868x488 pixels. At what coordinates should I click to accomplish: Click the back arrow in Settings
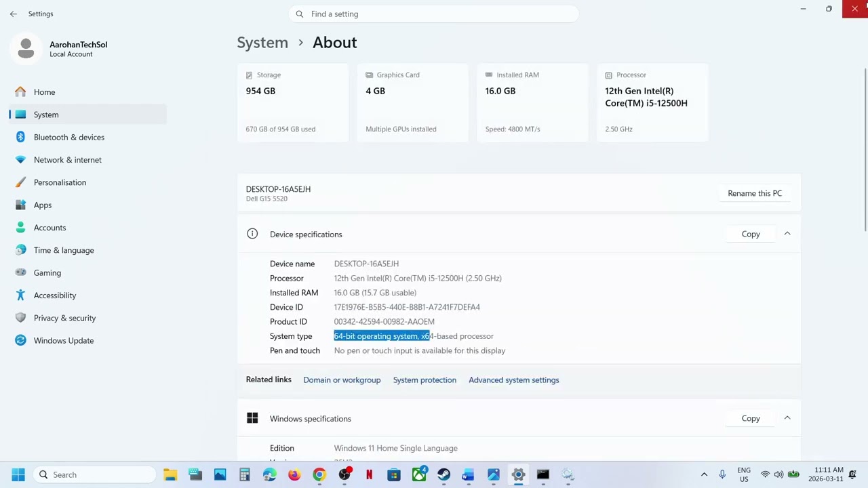pos(14,14)
